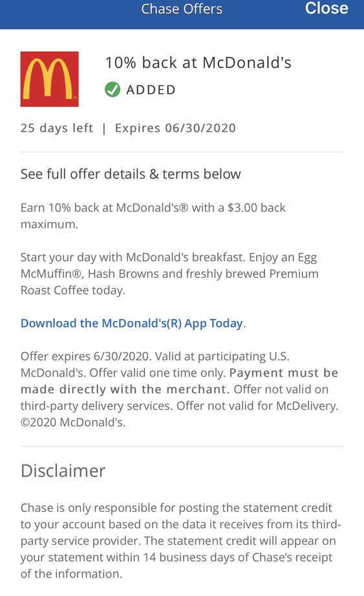Select the 10% back at McDonald's title
The width and height of the screenshot is (364, 596).
pyautogui.click(x=198, y=63)
